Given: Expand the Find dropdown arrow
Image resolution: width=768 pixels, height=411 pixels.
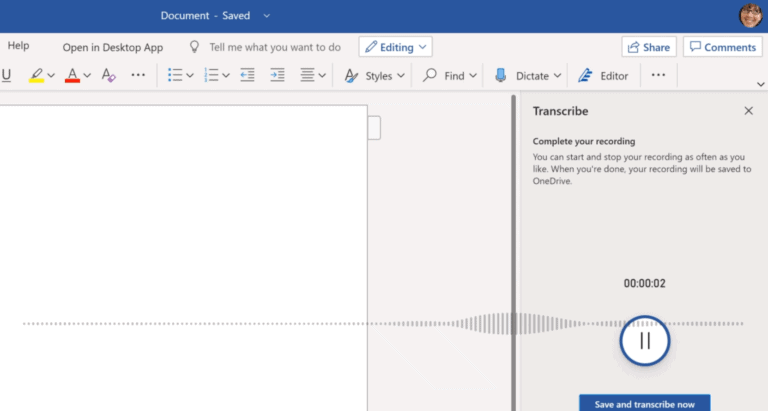Looking at the screenshot, I should coord(473,75).
